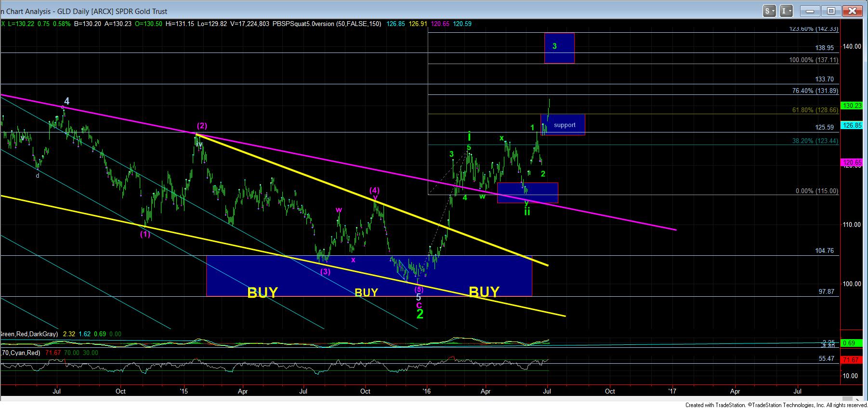Click the cyan 126.85 price tag
Image resolution: width=868 pixels, height=408 pixels.
coord(853,125)
